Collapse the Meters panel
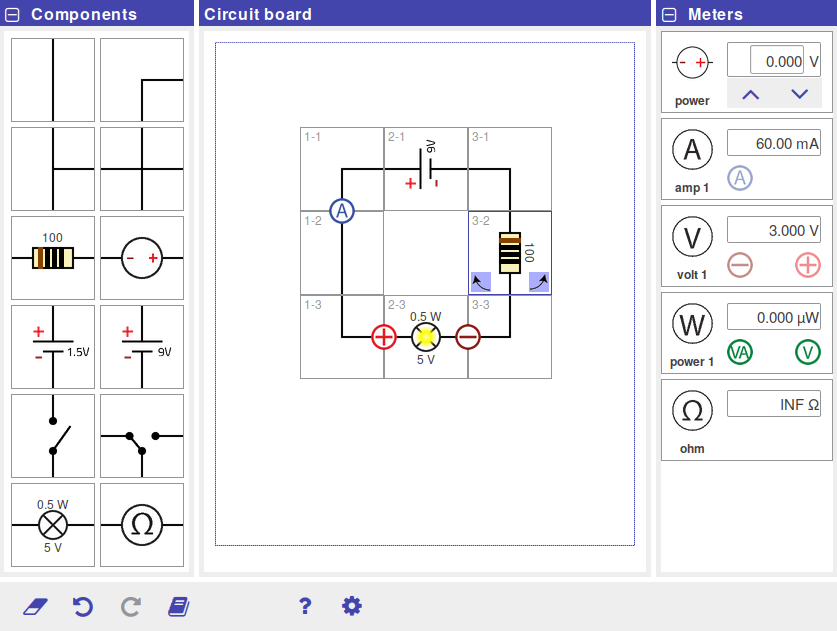 tap(669, 14)
